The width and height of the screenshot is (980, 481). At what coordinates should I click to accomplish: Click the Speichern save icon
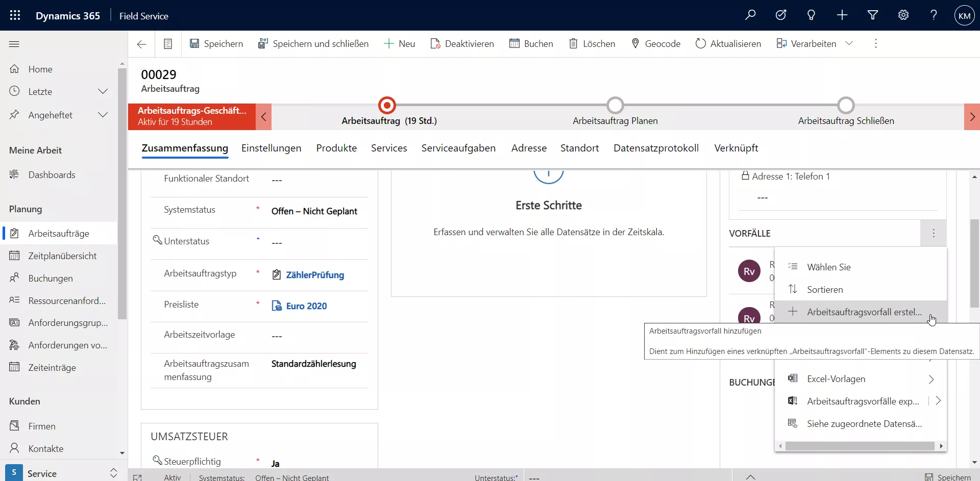pyautogui.click(x=194, y=44)
